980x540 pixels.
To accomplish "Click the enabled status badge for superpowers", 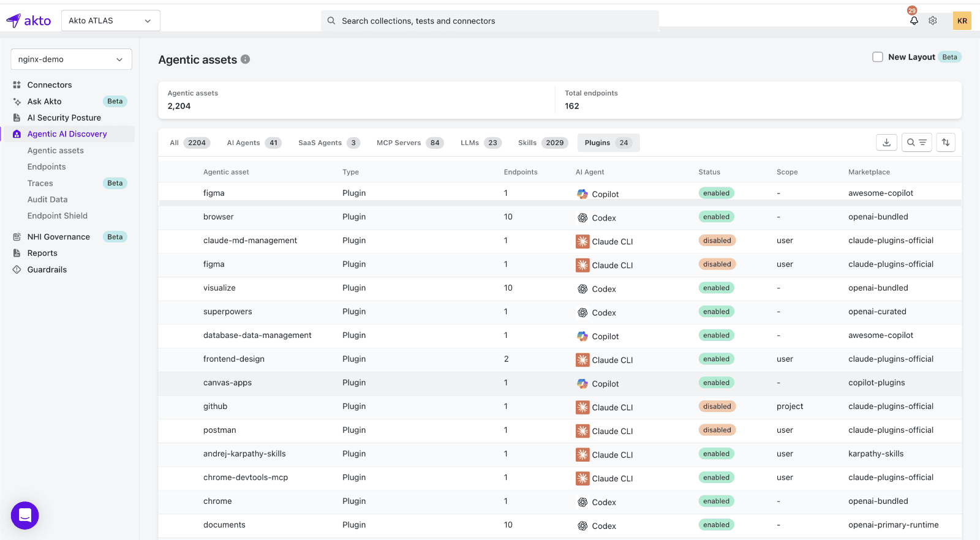I will coord(717,312).
